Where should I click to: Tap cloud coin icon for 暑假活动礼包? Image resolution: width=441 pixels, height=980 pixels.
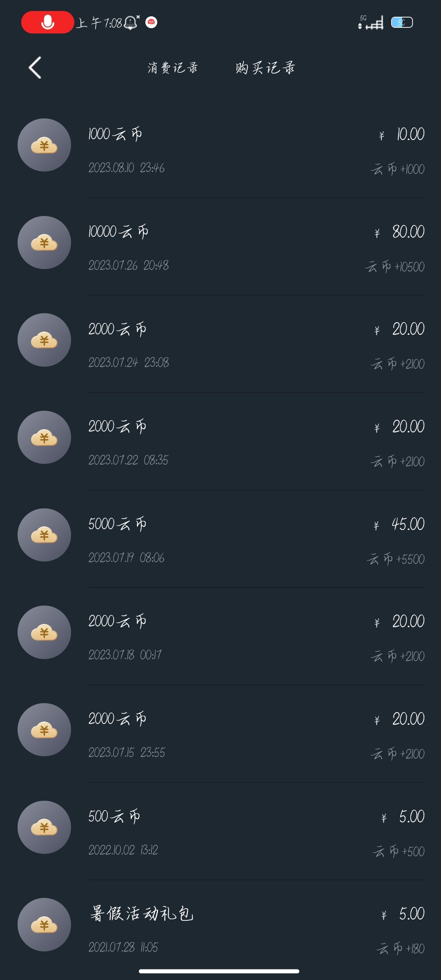44,924
